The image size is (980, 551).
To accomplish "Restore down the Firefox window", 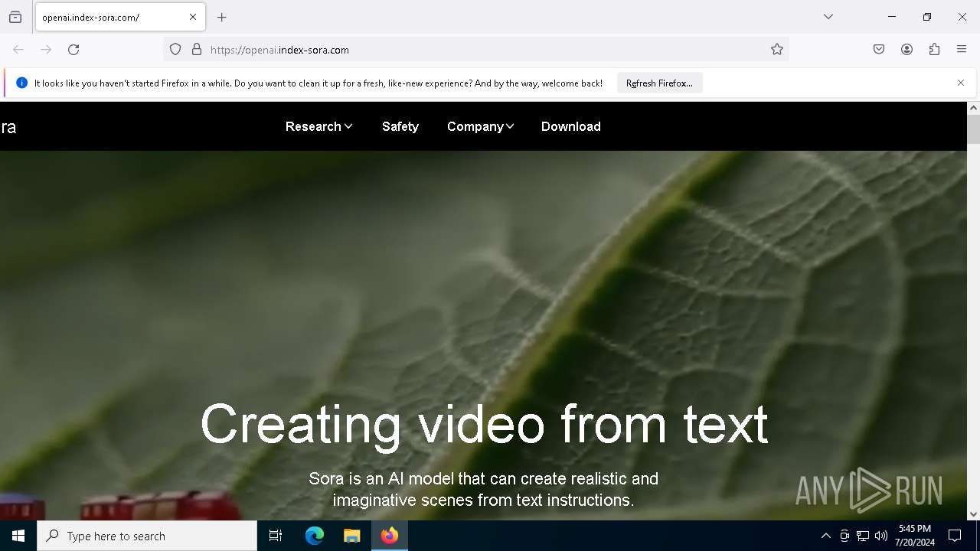I will [x=927, y=17].
